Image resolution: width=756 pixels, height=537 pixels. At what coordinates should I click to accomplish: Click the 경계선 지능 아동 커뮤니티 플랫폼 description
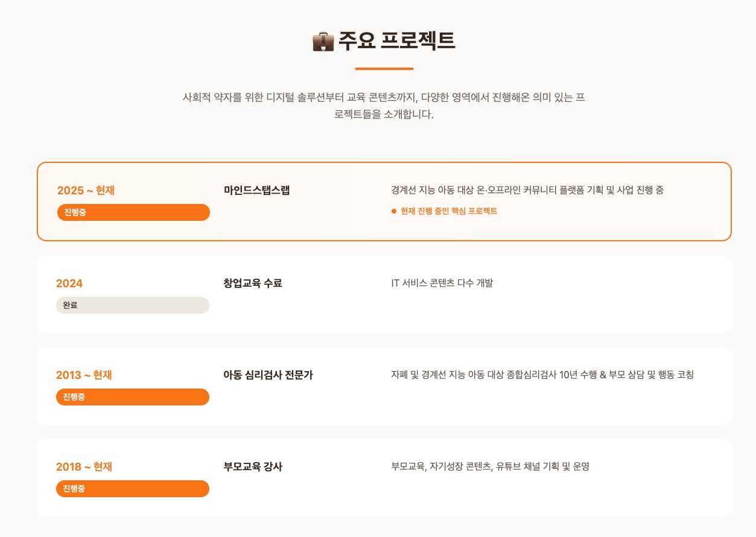pyautogui.click(x=527, y=190)
